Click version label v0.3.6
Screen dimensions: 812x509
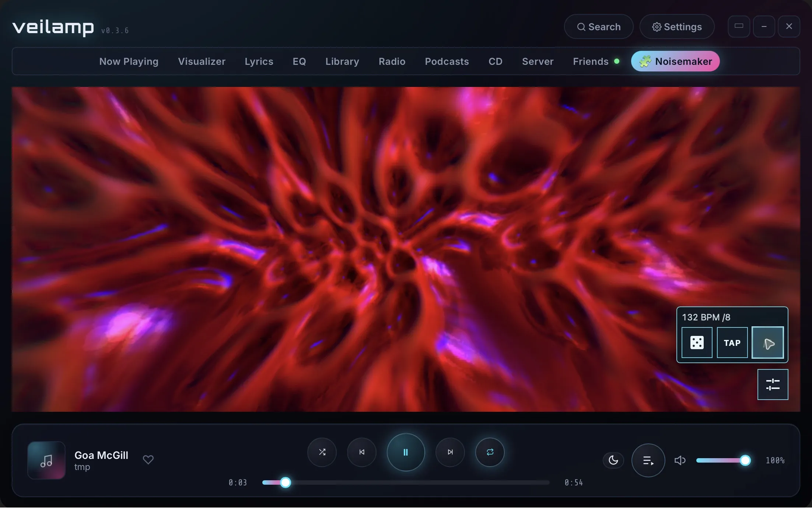point(115,31)
